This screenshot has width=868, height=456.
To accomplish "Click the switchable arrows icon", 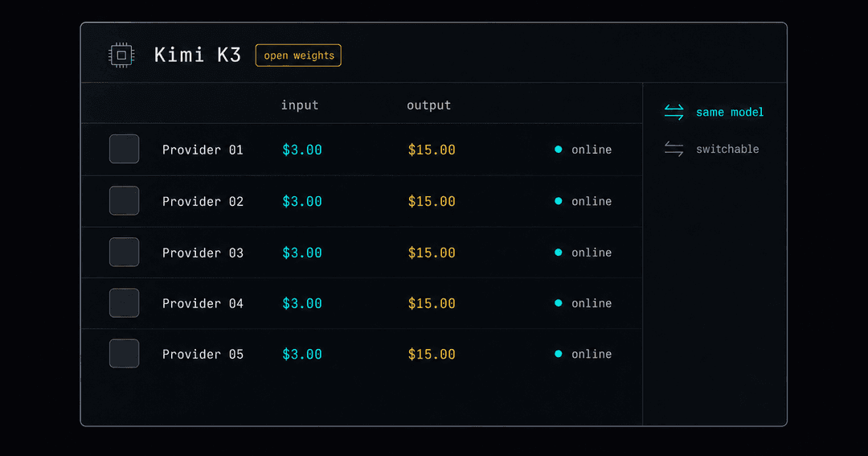I will pos(674,149).
